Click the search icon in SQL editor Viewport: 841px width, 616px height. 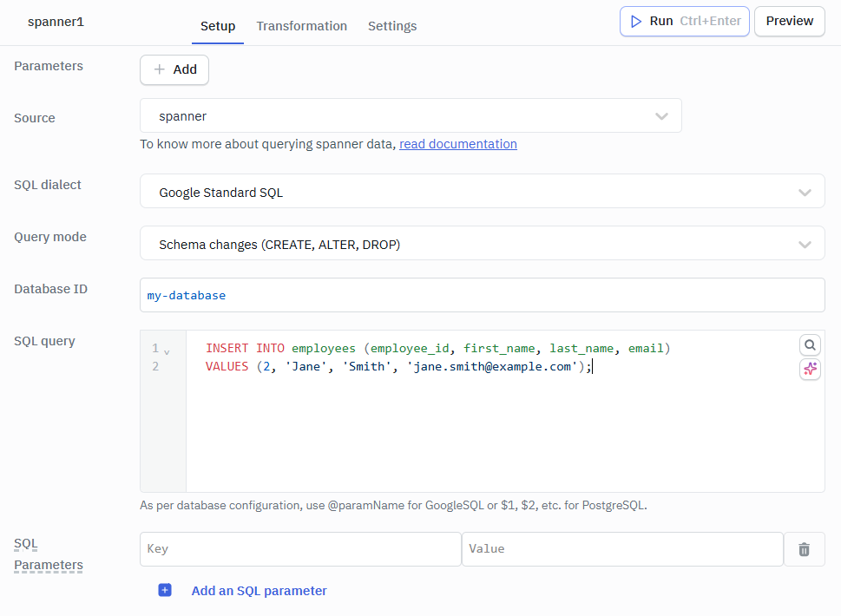click(810, 344)
